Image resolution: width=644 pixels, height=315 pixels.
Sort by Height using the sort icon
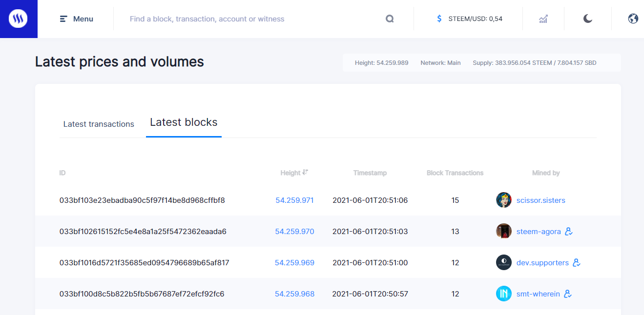click(x=305, y=172)
